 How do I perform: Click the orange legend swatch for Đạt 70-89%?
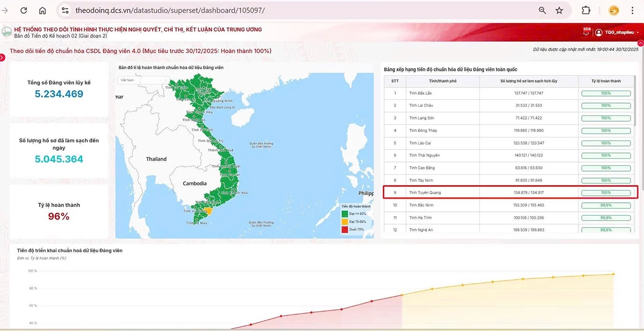coord(345,222)
